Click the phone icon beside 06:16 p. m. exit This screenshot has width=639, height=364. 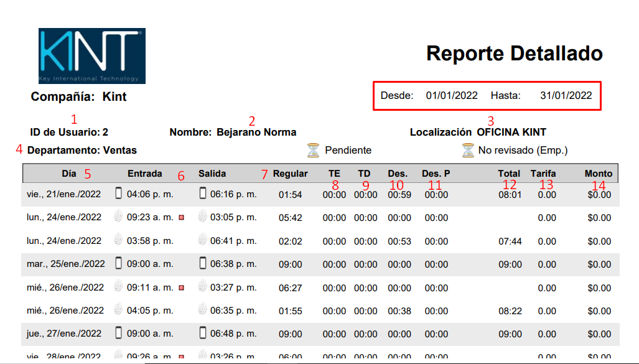point(202,194)
